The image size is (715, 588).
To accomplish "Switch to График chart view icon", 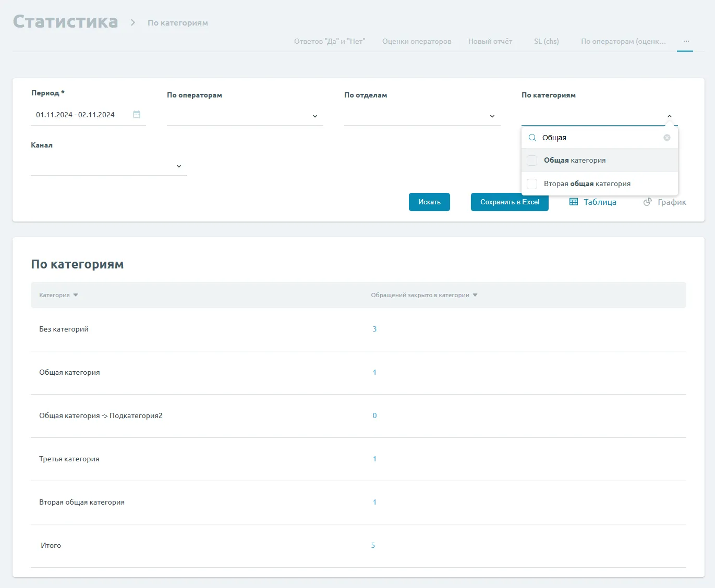I will pyautogui.click(x=648, y=202).
